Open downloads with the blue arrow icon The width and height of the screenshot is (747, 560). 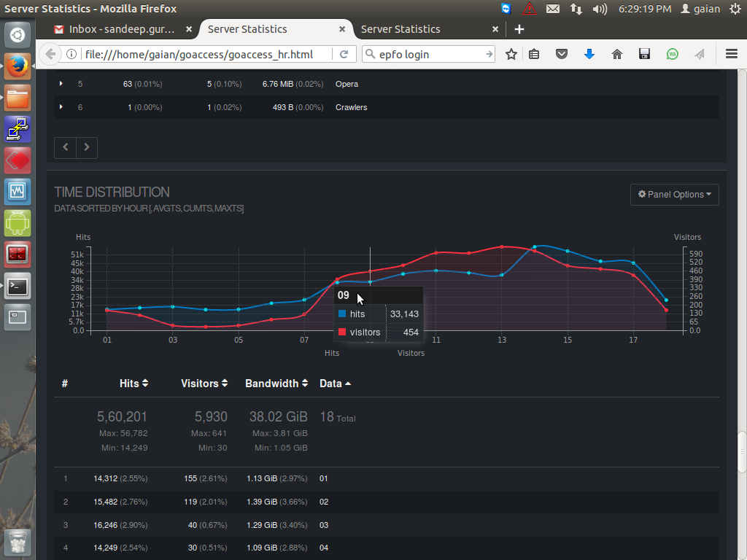point(589,53)
